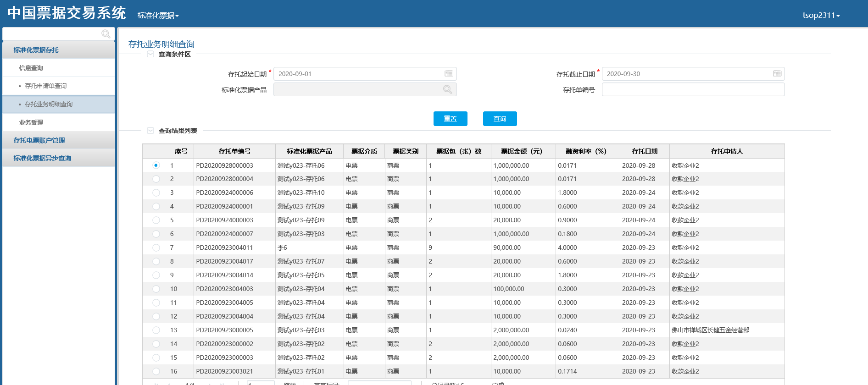Click 票据包（张）数 column header
The width and height of the screenshot is (868, 385).
(459, 151)
